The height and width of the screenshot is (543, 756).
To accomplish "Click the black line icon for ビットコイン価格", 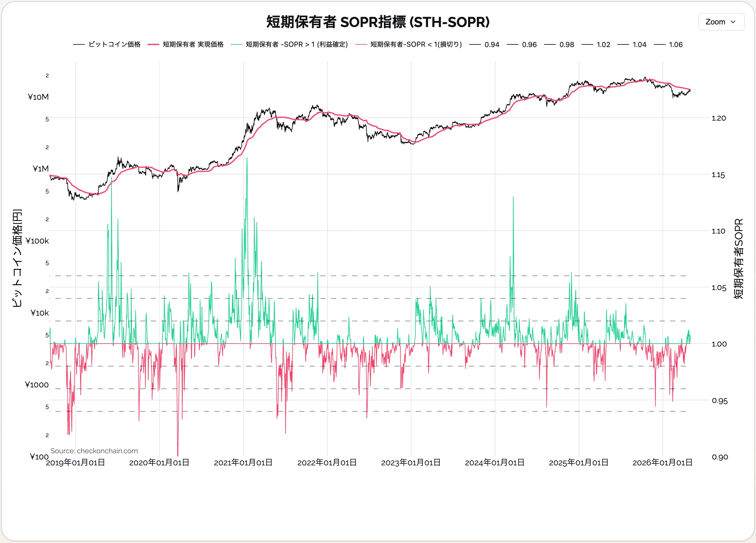I will coord(79,44).
